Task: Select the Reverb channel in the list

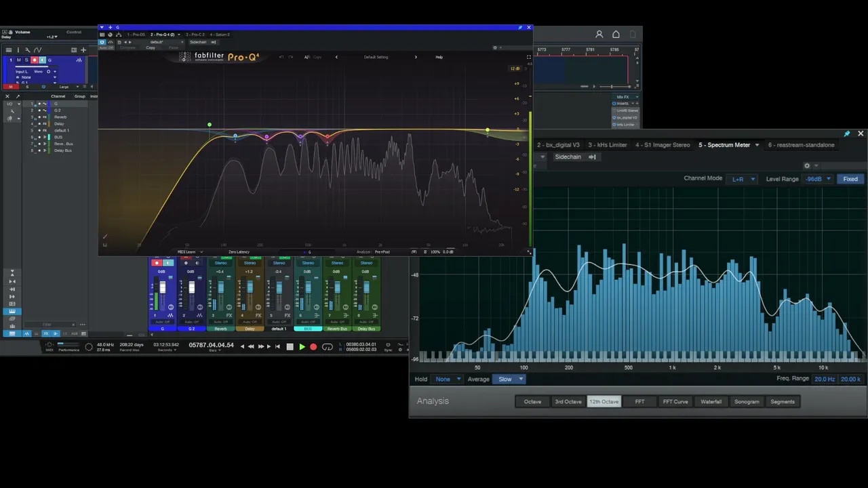Action: click(x=61, y=117)
